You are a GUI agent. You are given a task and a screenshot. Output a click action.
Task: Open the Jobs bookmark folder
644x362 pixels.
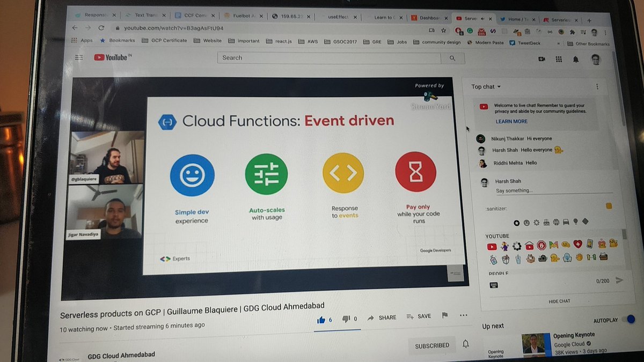(x=397, y=42)
